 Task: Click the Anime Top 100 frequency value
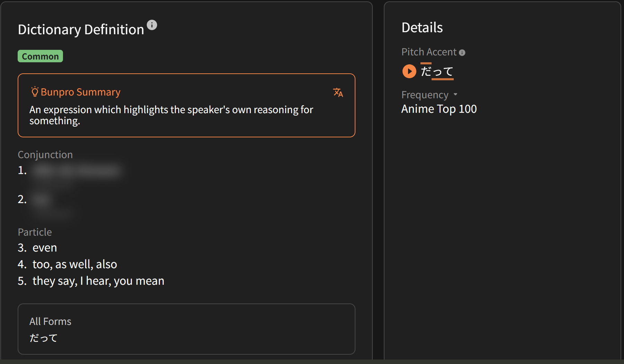tap(439, 109)
